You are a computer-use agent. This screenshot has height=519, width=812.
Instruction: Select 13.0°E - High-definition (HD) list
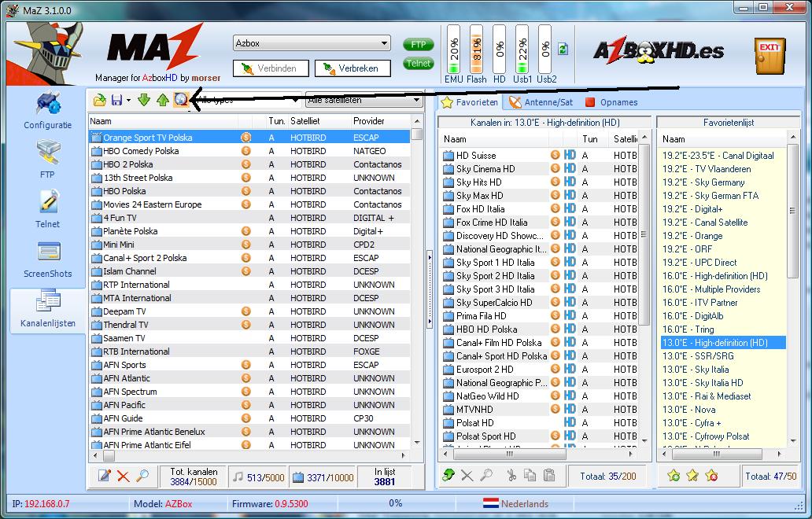pos(723,343)
